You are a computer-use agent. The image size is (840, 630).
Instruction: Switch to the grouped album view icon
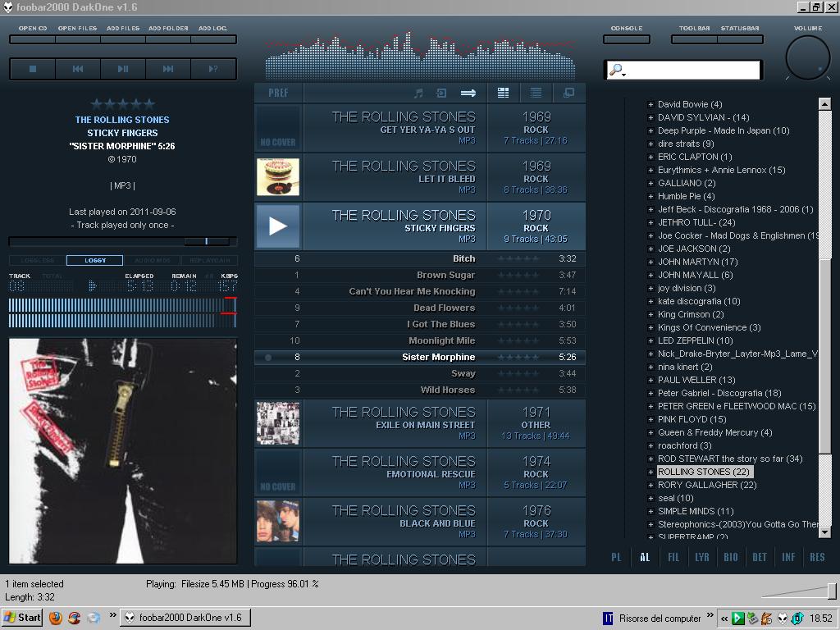pyautogui.click(x=503, y=93)
